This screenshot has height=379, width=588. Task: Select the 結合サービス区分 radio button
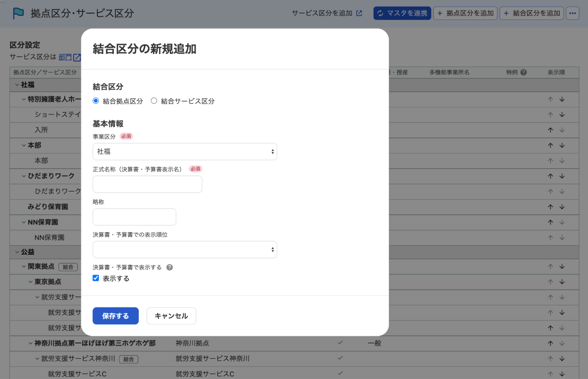pos(154,101)
